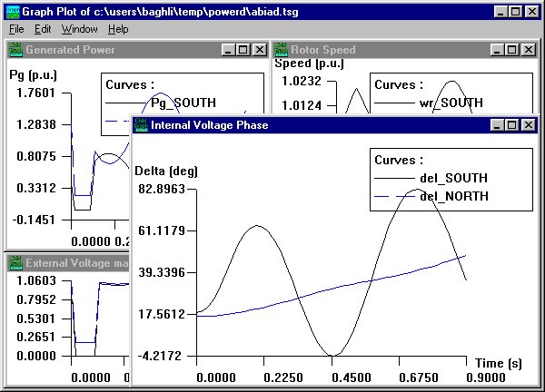
Task: Click the Rotor Speed window system icon
Action: tap(281, 50)
